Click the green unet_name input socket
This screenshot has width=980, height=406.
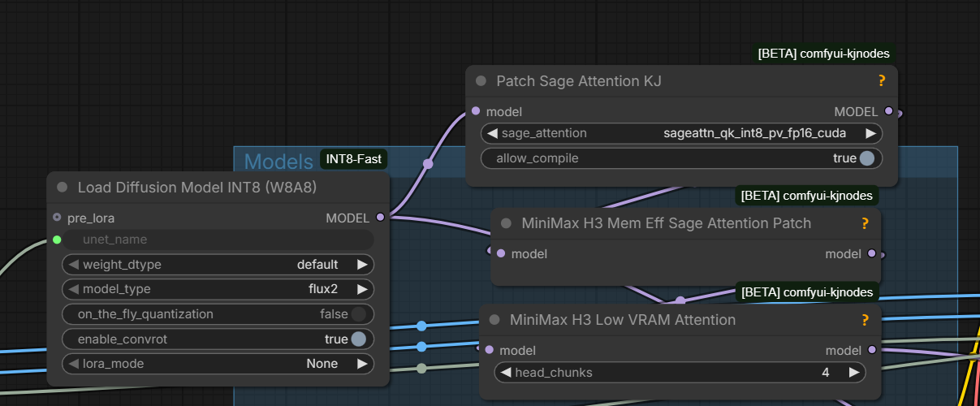[x=57, y=240]
